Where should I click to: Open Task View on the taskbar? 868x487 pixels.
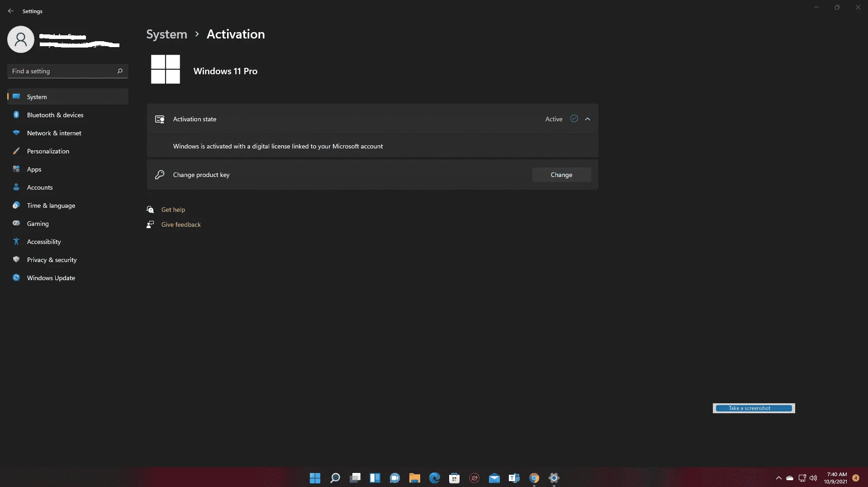[355, 478]
